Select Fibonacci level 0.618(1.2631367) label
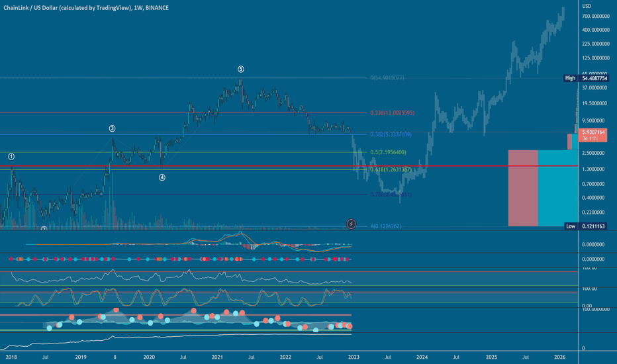The width and height of the screenshot is (617, 364). click(x=391, y=169)
